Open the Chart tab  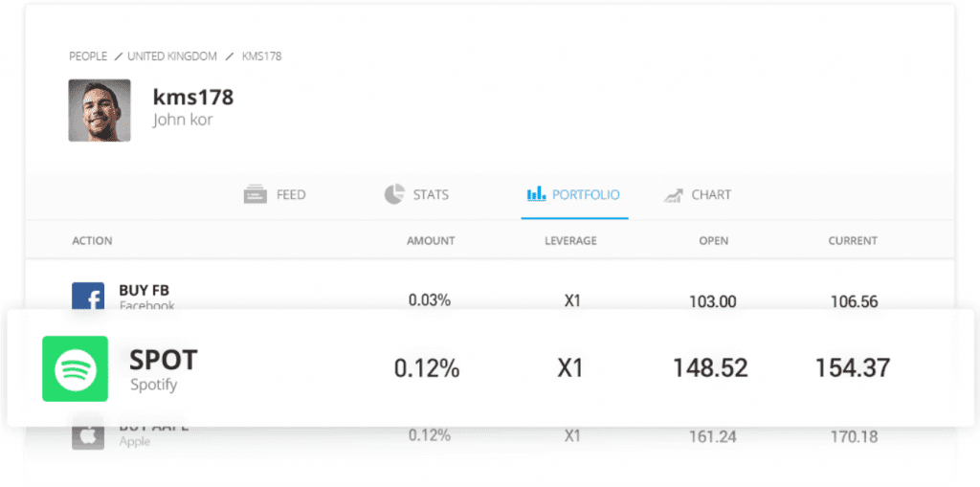[697, 194]
